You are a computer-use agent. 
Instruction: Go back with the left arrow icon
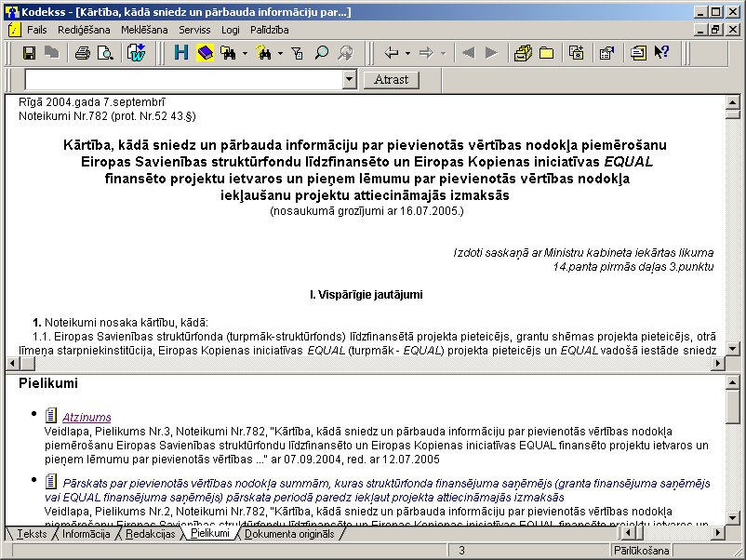[391, 53]
